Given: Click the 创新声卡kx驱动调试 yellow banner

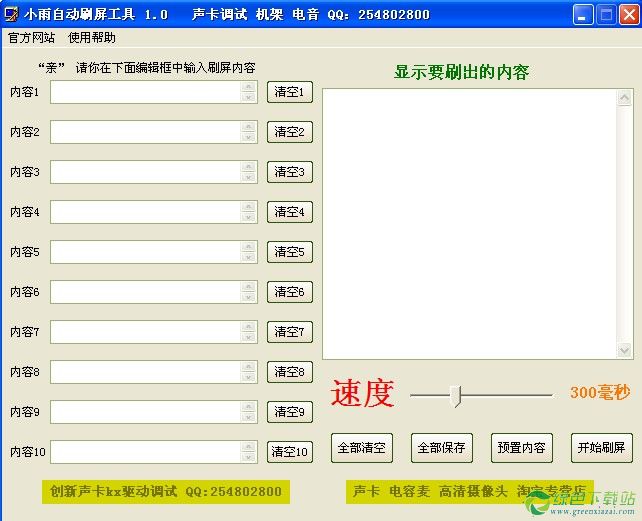Looking at the screenshot, I should [166, 492].
